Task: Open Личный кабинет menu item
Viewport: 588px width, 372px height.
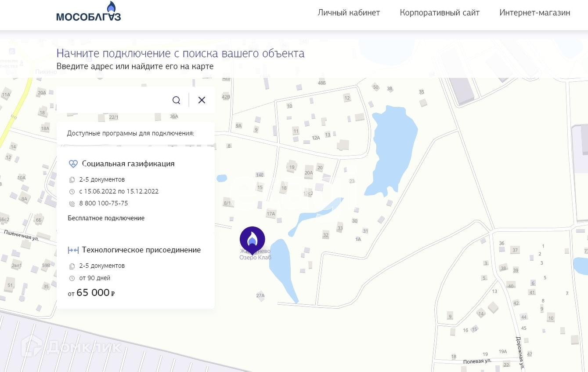Action: click(x=349, y=13)
